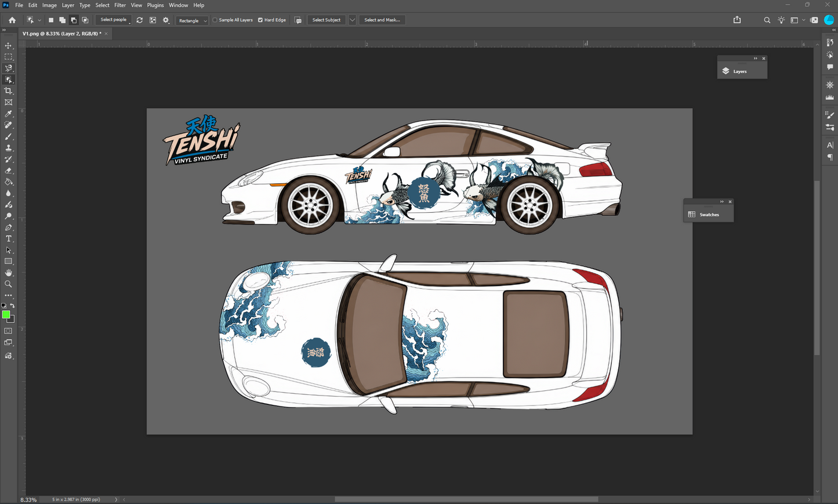The image size is (838, 504).
Task: Disable the Hard Edge checkbox
Action: click(x=260, y=20)
